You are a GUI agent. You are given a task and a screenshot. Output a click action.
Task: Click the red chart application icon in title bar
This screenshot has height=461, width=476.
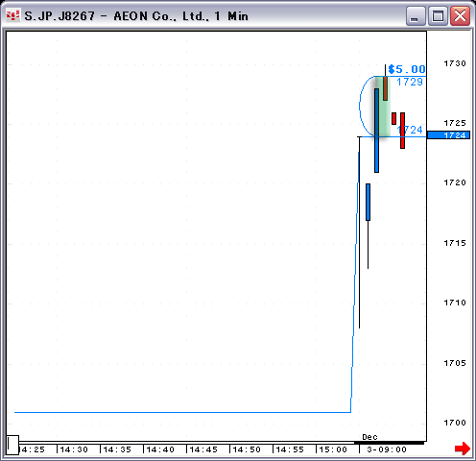pos(13,15)
